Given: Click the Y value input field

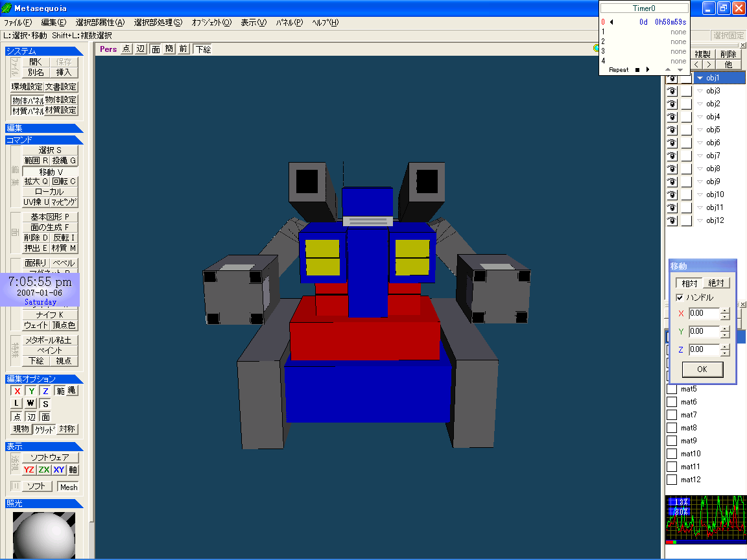Looking at the screenshot, I should click(704, 331).
